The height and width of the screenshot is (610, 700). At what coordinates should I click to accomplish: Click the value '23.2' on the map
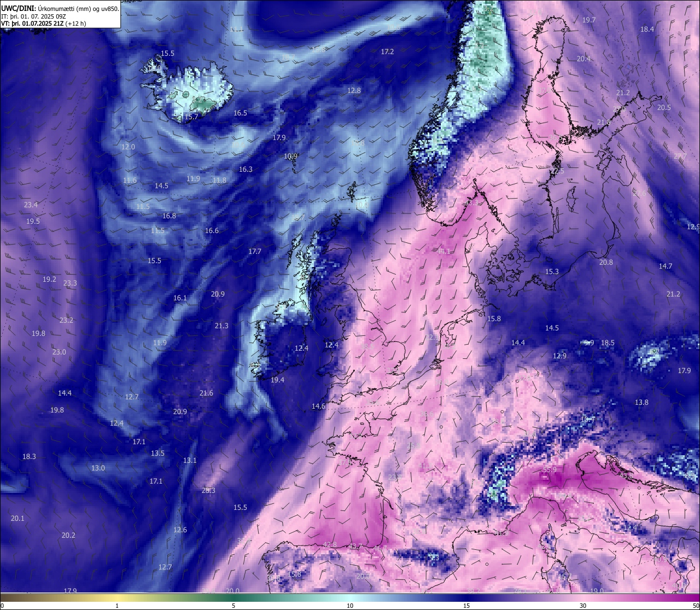click(x=66, y=320)
